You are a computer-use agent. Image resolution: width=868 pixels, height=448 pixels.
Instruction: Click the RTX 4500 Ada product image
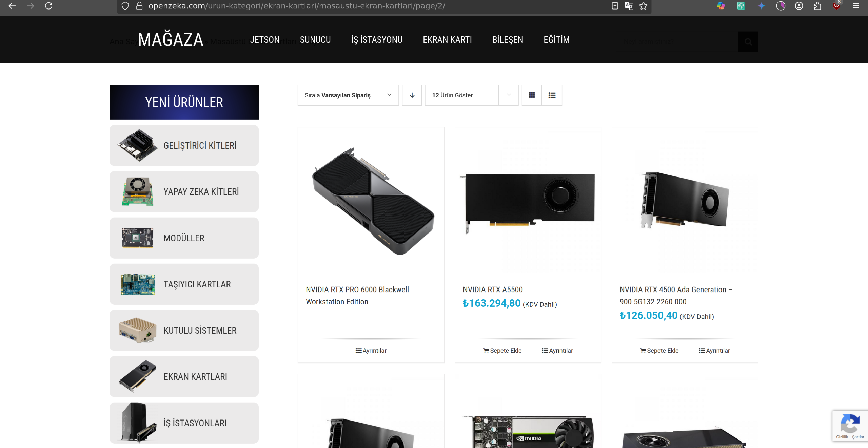click(x=685, y=201)
